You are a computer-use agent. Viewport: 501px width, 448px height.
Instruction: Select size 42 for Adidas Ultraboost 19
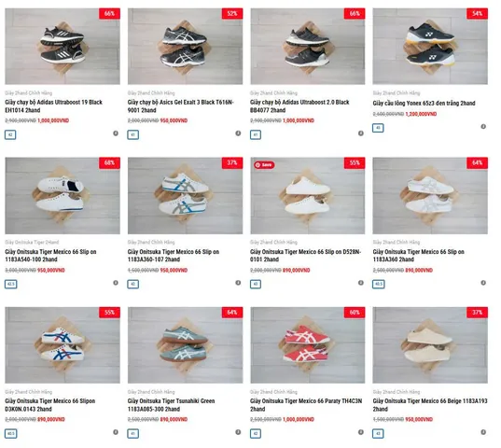point(10,134)
